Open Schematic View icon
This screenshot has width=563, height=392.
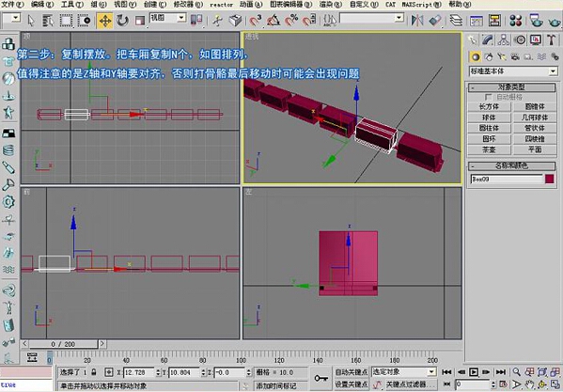494,21
